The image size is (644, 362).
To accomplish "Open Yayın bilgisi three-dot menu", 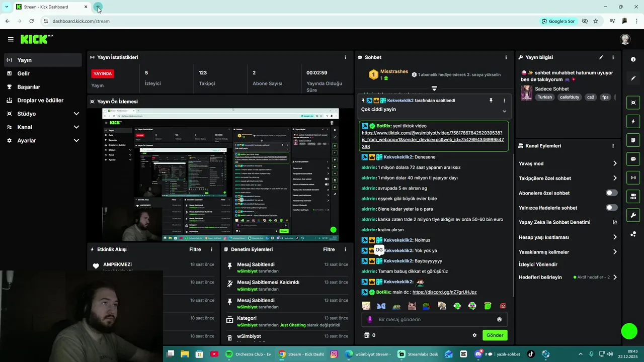I will 613,57.
